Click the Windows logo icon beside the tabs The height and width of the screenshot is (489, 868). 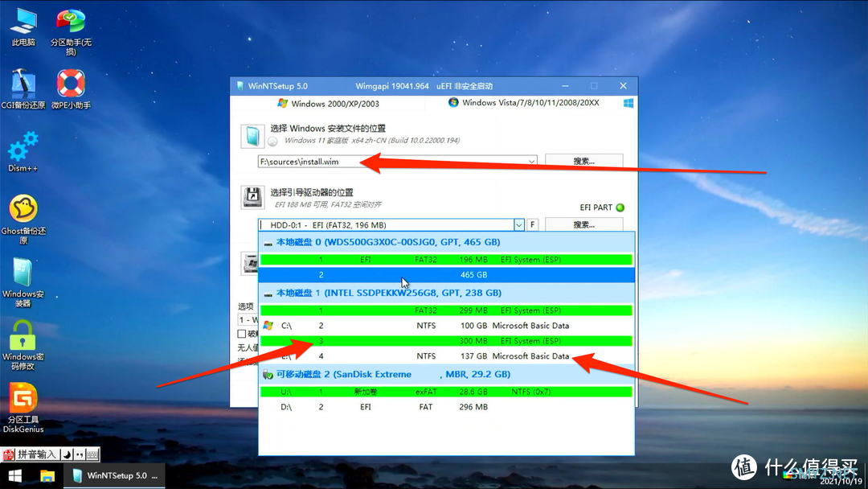pos(628,103)
